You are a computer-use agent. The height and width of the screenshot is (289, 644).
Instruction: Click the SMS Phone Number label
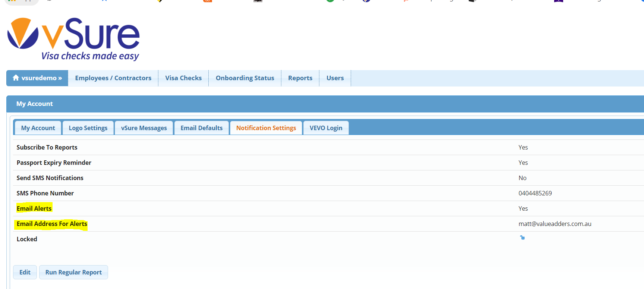coord(45,193)
